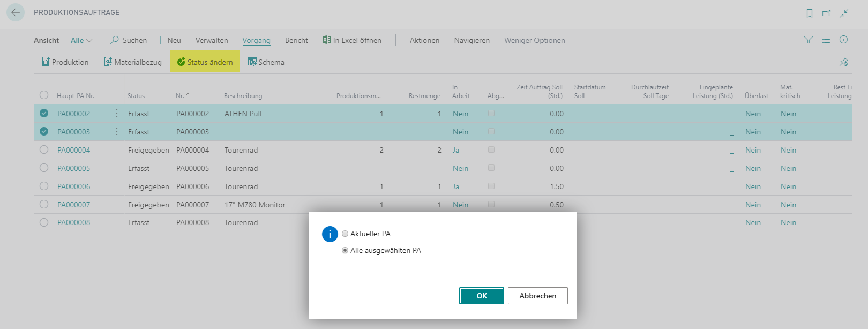This screenshot has width=868, height=329.
Task: Open row options for PA000002
Action: coord(117,114)
